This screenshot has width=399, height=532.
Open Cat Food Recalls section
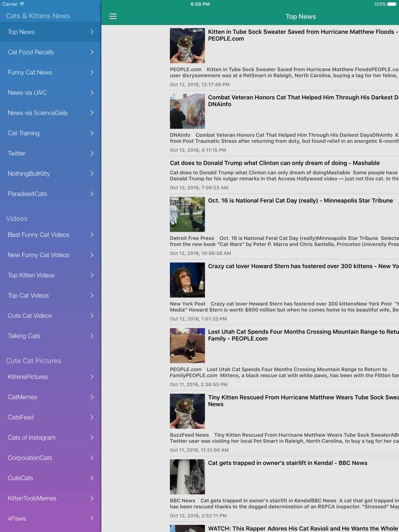(51, 52)
